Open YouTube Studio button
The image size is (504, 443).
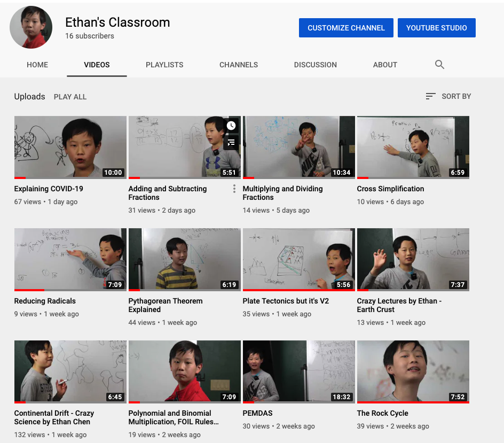[436, 28]
